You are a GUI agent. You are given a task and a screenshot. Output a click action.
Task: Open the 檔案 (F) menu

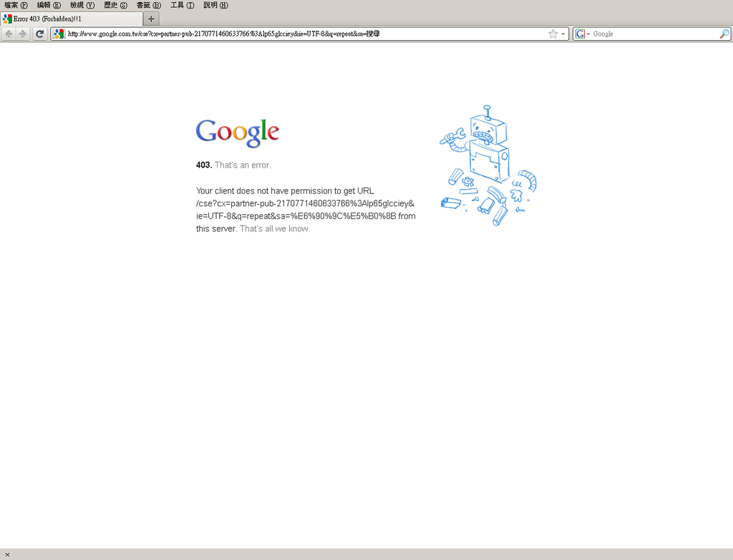16,5
